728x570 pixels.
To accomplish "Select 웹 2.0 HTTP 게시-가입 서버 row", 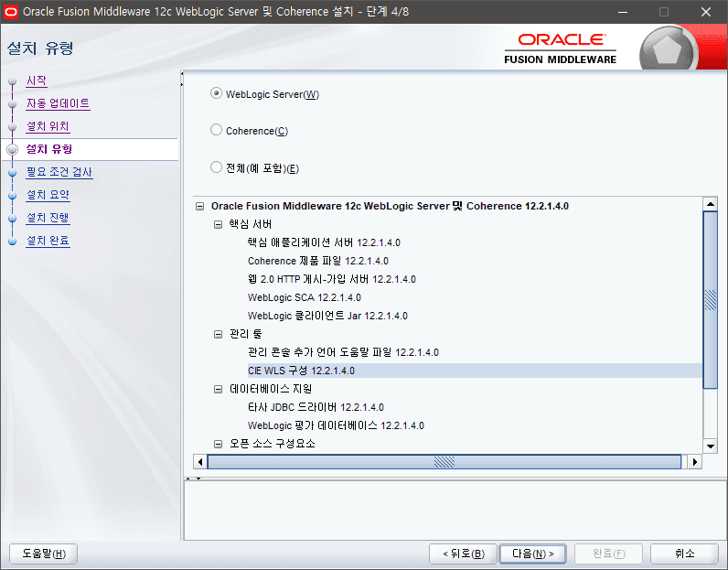I will point(331,279).
